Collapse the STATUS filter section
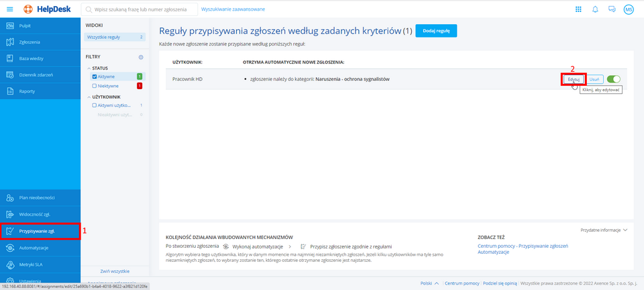 click(89, 68)
